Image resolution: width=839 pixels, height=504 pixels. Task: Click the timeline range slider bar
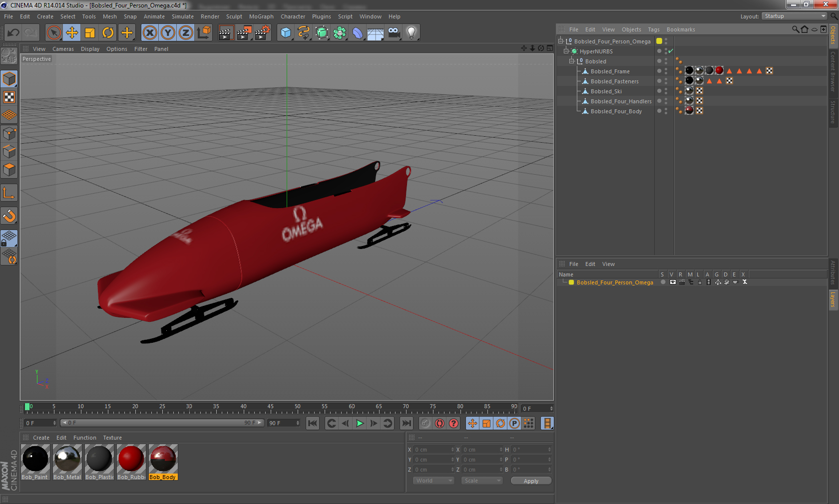click(x=162, y=423)
